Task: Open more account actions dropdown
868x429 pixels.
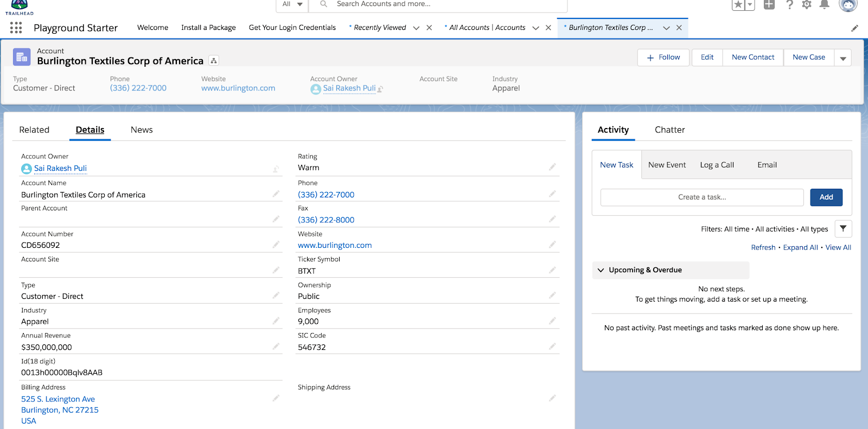Action: coord(843,57)
